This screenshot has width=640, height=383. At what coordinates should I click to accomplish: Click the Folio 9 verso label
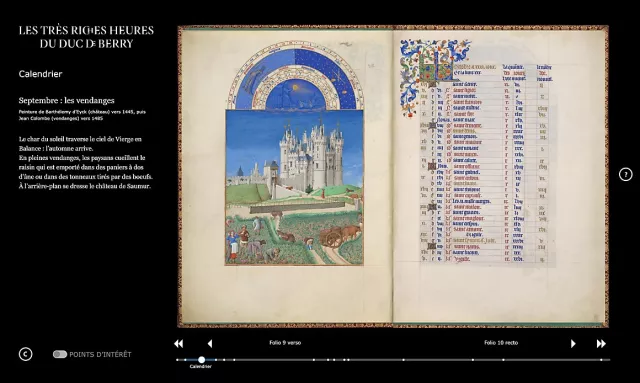click(x=285, y=343)
